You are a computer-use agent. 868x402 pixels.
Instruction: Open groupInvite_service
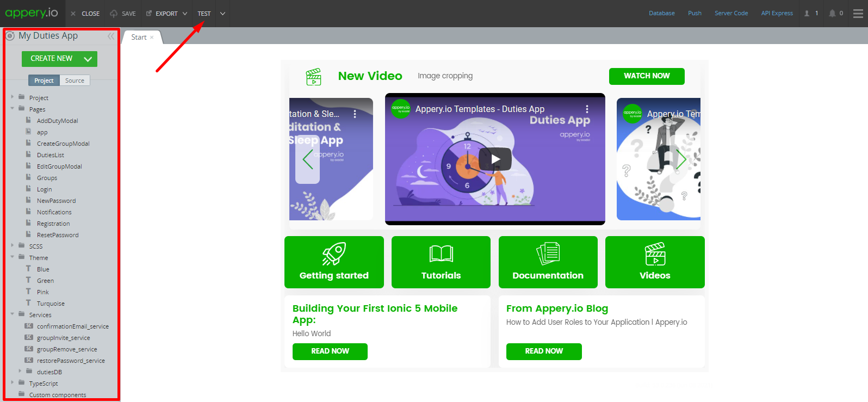[x=63, y=338]
